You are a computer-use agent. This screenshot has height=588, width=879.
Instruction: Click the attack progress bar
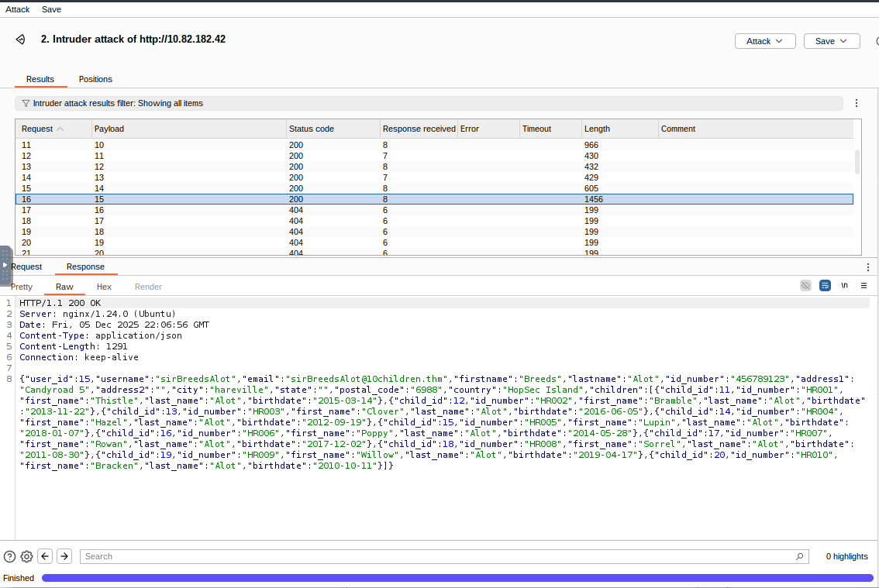(457, 578)
